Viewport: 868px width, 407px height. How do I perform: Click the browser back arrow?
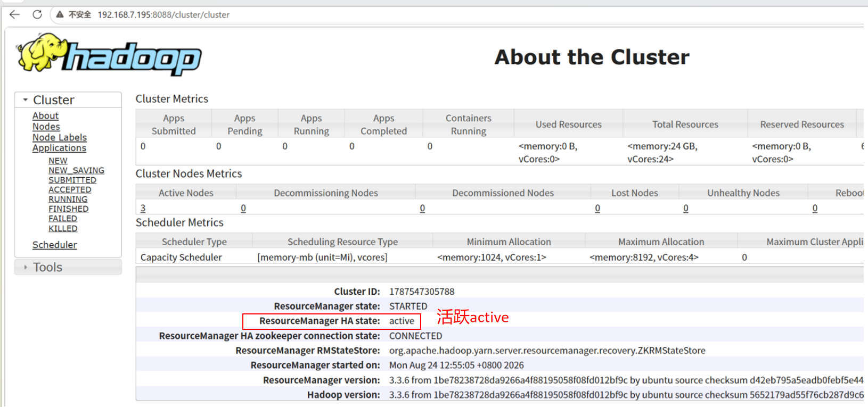click(15, 14)
